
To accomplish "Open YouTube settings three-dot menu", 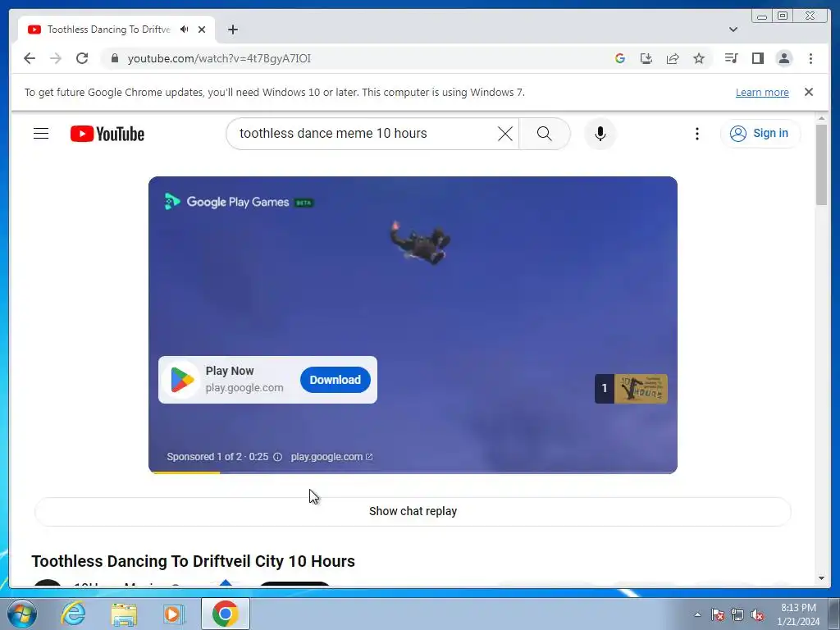I will pyautogui.click(x=697, y=134).
